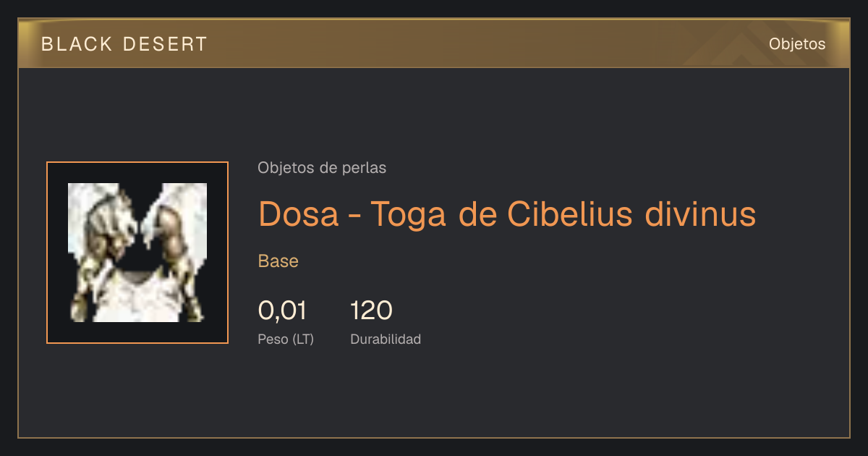The image size is (868, 456).
Task: Select the Objetos de perlas category label
Action: [322, 168]
